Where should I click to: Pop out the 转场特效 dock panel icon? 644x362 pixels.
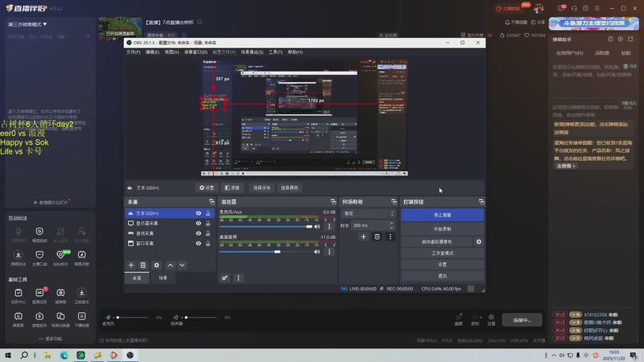pos(394,202)
